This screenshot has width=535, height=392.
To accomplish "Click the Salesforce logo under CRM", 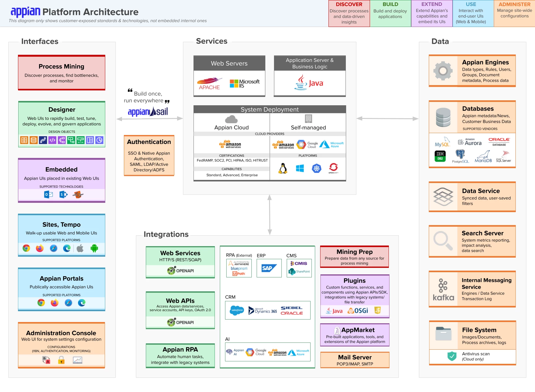I will point(237,310).
